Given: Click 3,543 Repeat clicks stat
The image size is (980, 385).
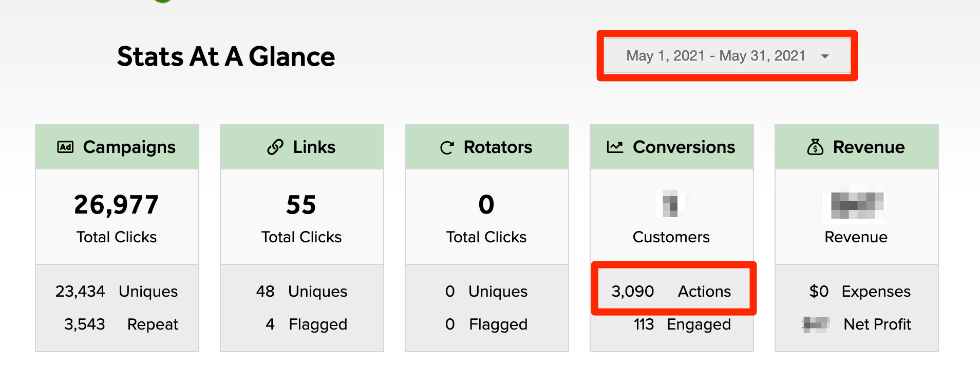Looking at the screenshot, I should coord(121,324).
